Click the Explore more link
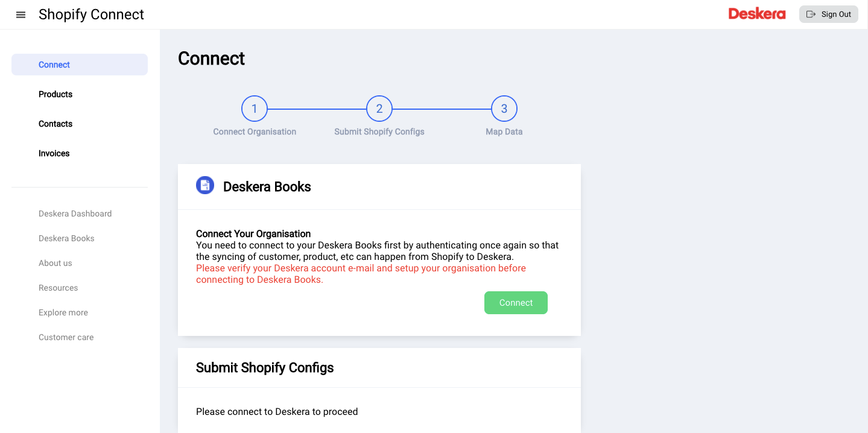This screenshot has width=868, height=433. pyautogui.click(x=63, y=312)
